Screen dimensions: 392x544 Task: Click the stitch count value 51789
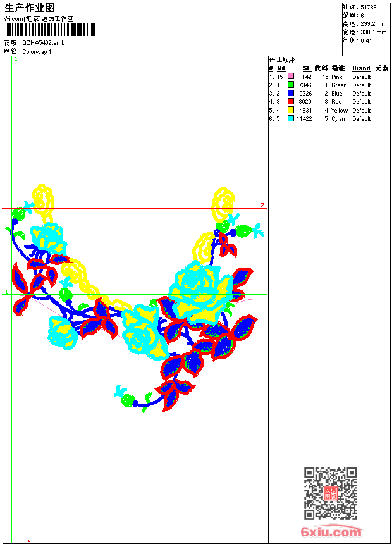tap(369, 8)
